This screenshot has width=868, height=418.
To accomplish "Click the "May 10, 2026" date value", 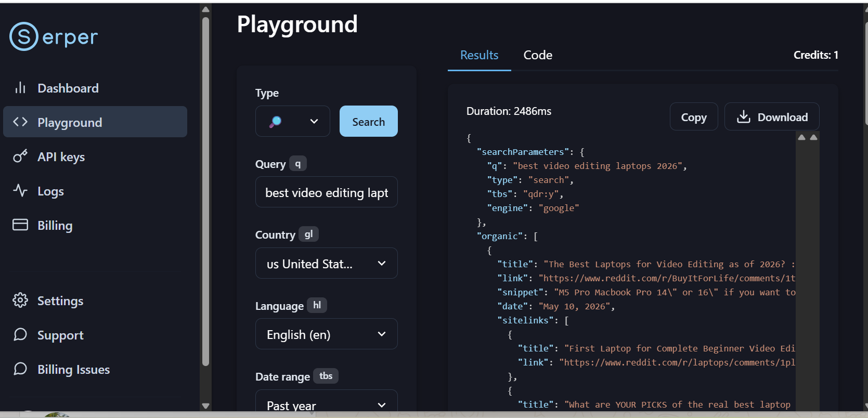I will 574,306.
